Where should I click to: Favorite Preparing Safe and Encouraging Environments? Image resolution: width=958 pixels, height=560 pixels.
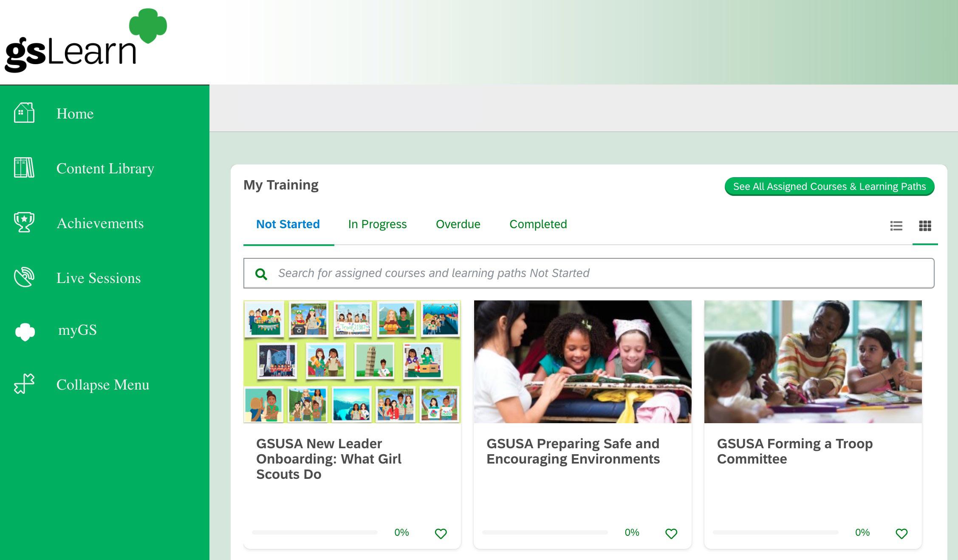(671, 534)
